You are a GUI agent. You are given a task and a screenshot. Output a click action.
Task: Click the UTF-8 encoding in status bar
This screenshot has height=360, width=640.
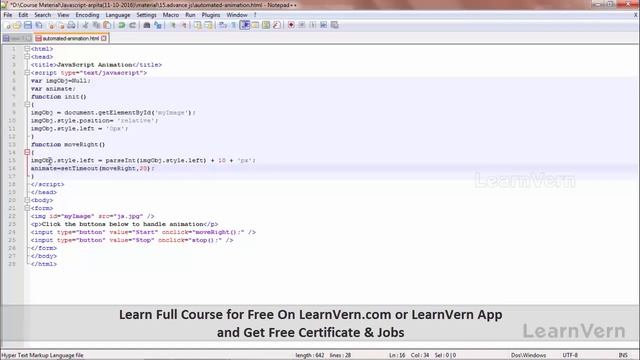570,355
